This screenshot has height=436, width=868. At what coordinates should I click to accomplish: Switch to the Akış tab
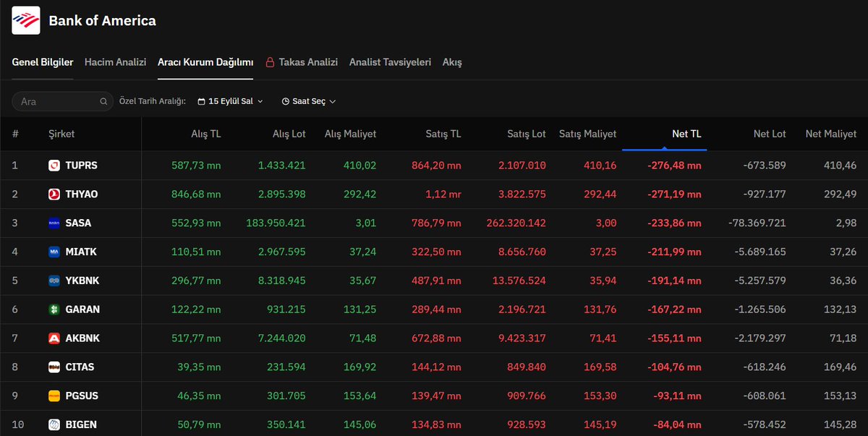(452, 62)
